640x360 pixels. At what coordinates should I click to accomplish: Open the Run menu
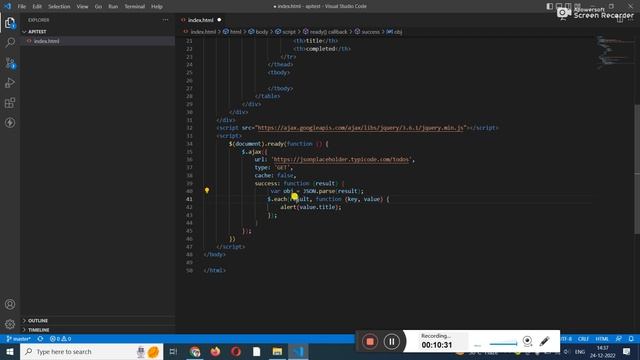[x=113, y=7]
